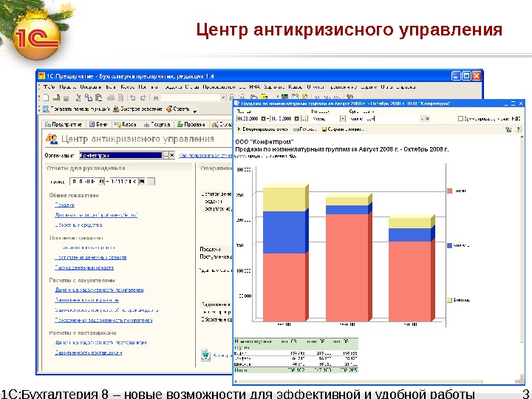Switch to the Продажа tab
Screen dimensions: 532x399
191,125
